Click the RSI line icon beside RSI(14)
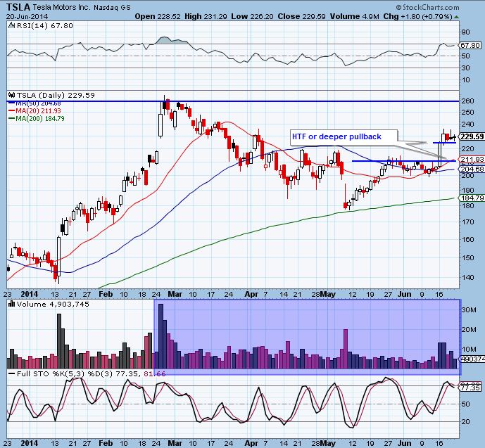This screenshot has width=485, height=448. [x=12, y=25]
